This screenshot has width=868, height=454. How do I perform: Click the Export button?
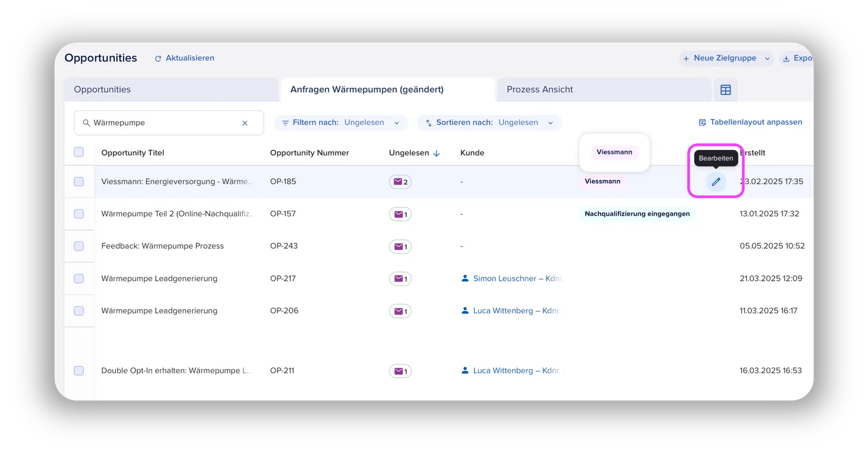click(797, 58)
